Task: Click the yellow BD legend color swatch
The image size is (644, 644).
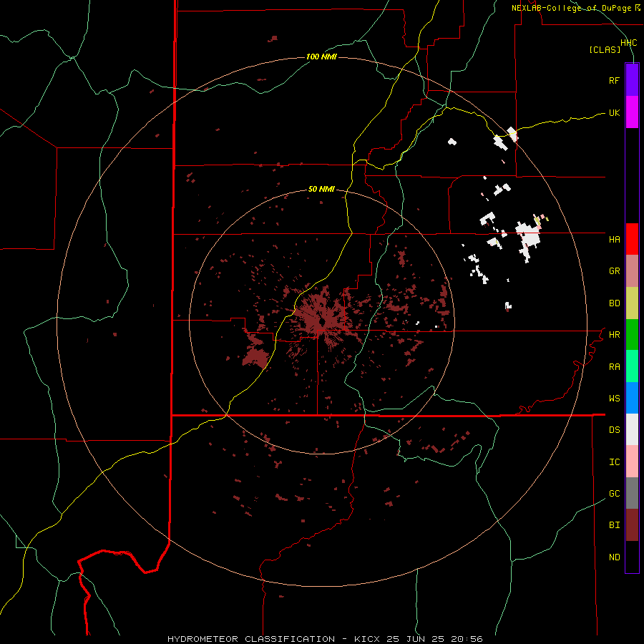Action: coord(632,303)
